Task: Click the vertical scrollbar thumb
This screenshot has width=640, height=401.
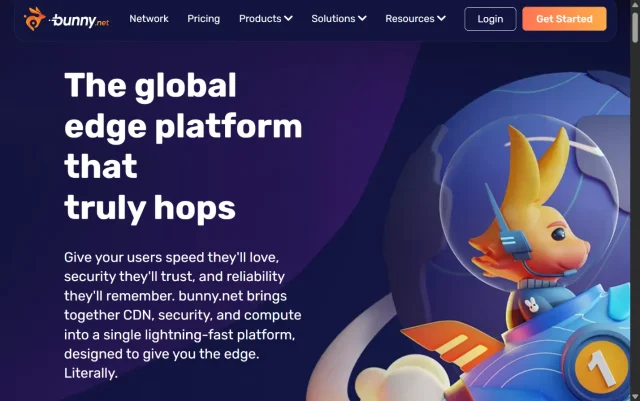Action: coord(635,26)
